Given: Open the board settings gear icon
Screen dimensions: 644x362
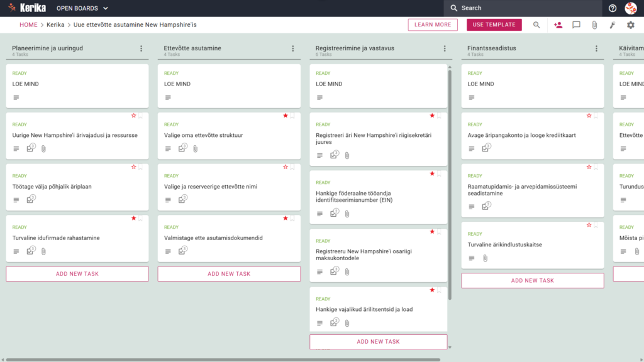Looking at the screenshot, I should coord(630,25).
